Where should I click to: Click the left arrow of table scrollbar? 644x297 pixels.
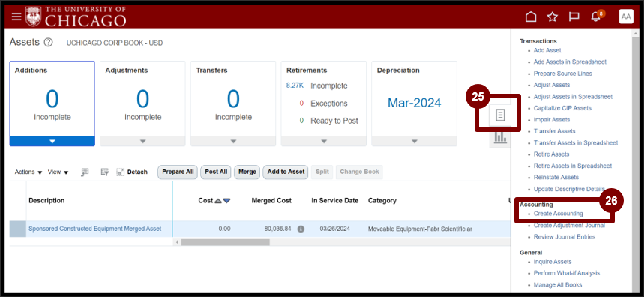pyautogui.click(x=178, y=242)
